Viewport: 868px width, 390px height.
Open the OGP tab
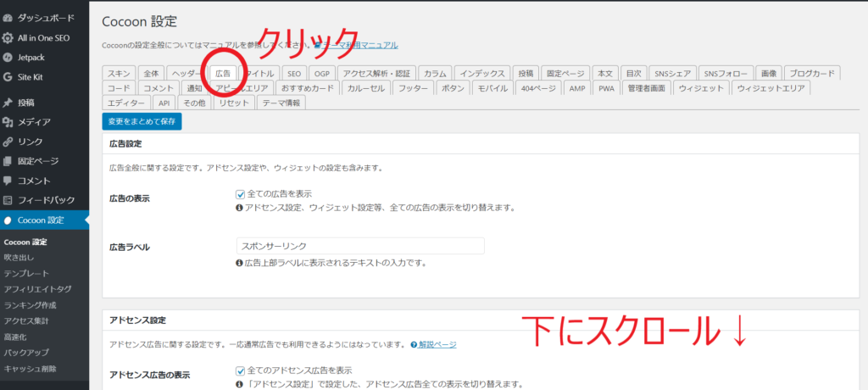point(321,74)
